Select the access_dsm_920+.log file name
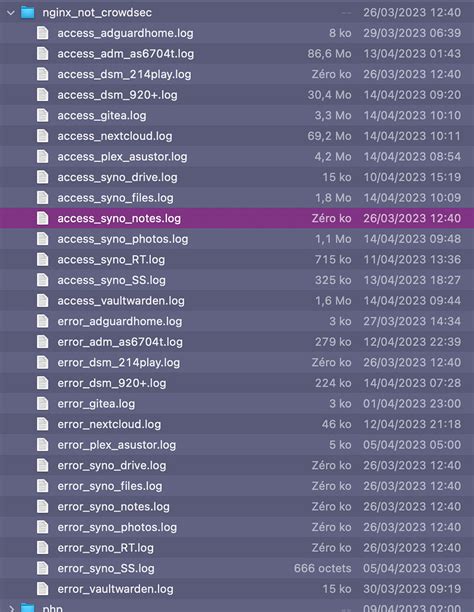474x612 pixels. [118, 95]
